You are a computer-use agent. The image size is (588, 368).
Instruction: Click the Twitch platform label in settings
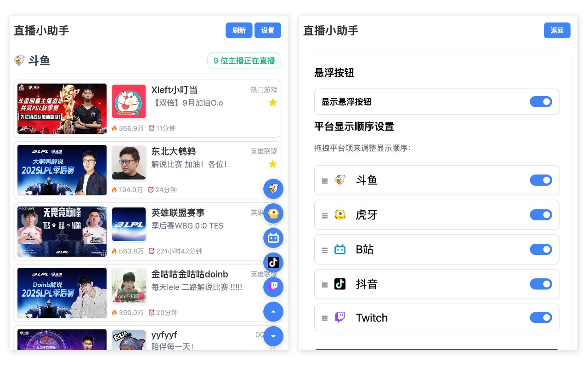372,318
